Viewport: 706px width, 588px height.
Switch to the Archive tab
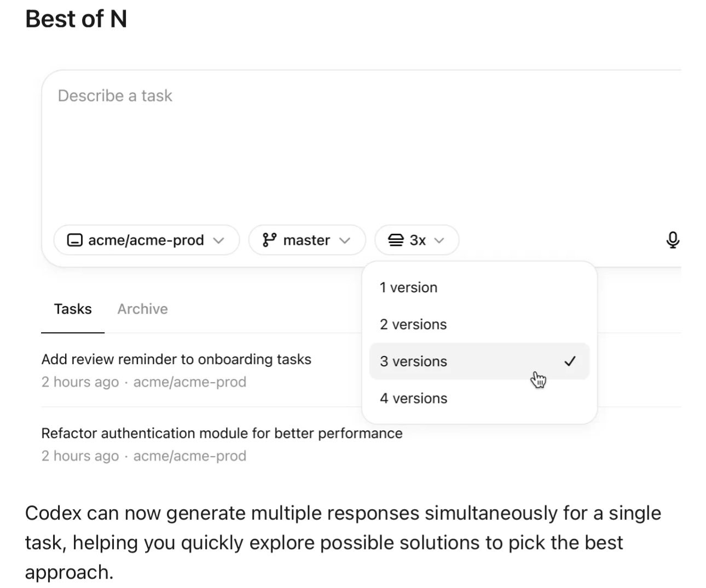coord(142,309)
